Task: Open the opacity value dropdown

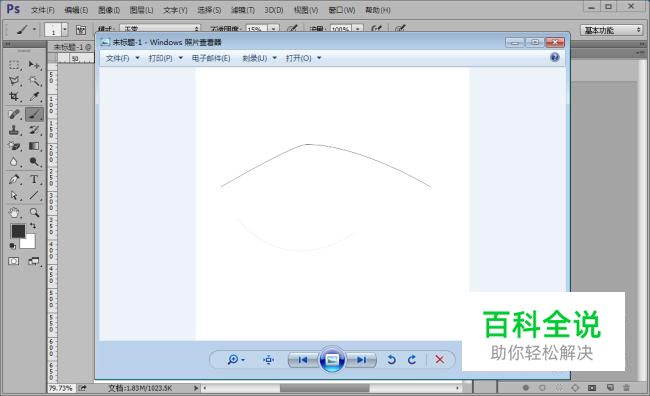Action: [274, 29]
